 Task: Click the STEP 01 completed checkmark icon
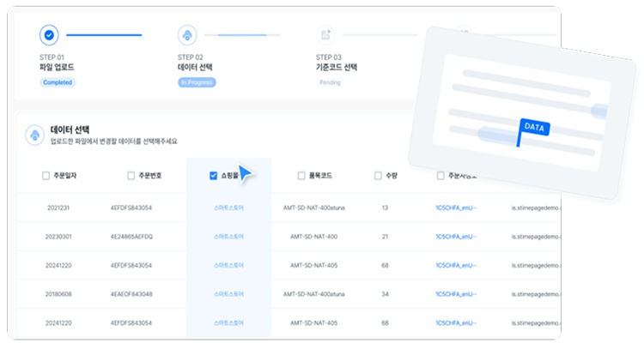point(49,35)
